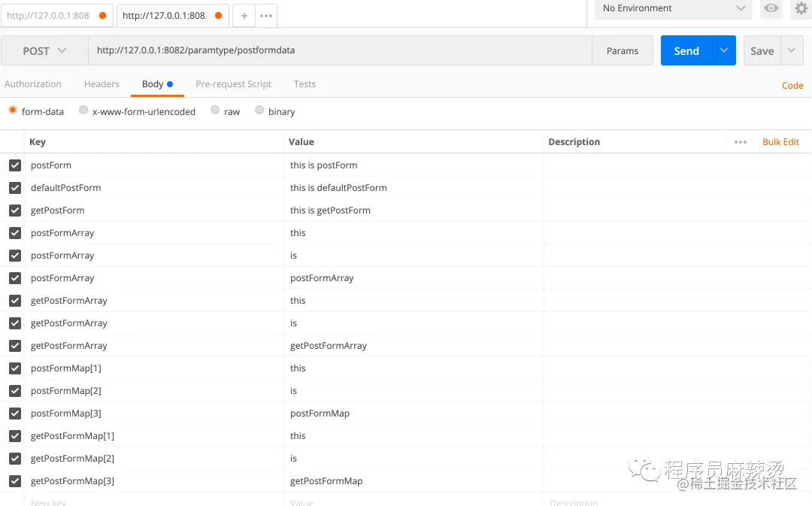Open a new request tab with plus icon
812x506 pixels.
tap(244, 16)
